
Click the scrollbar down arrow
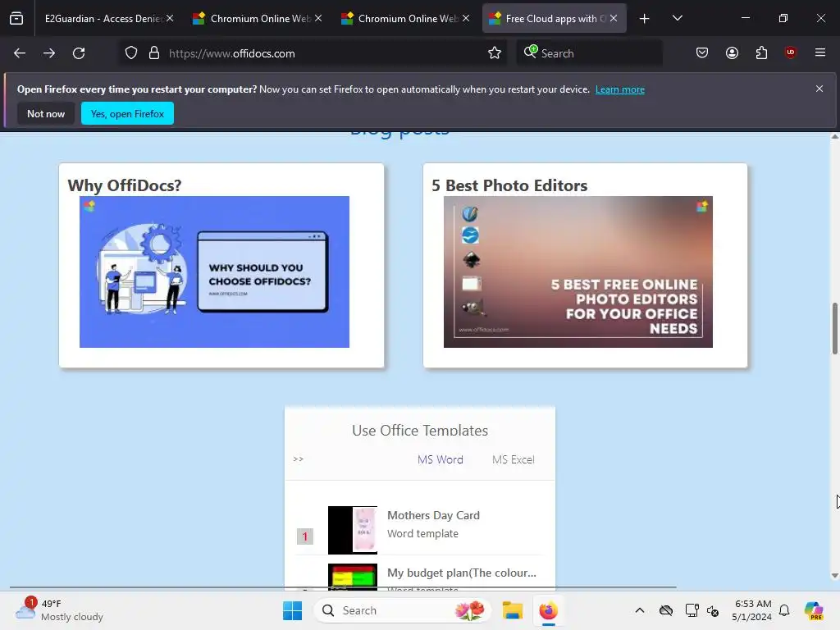click(834, 576)
